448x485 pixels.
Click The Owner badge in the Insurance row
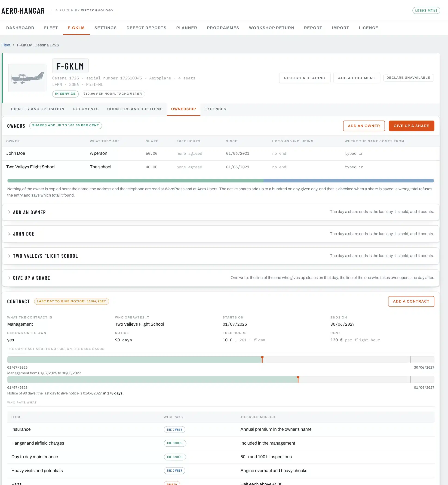174,430
